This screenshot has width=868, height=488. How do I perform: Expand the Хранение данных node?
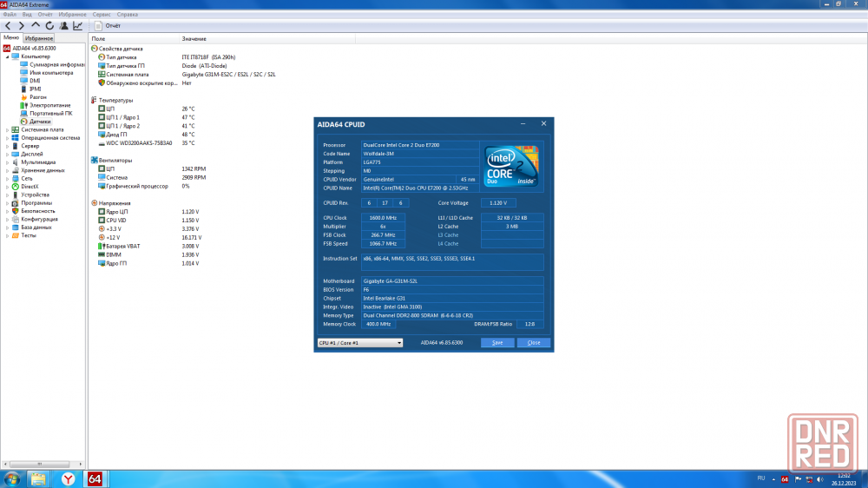coord(7,170)
